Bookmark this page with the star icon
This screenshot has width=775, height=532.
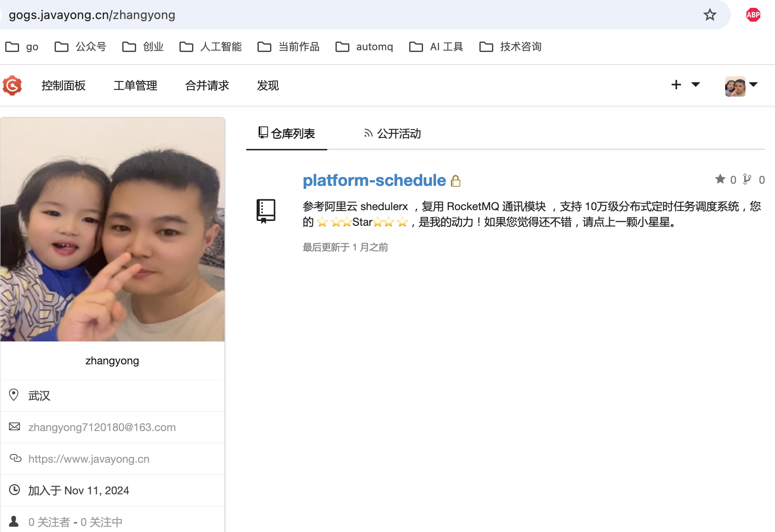710,15
